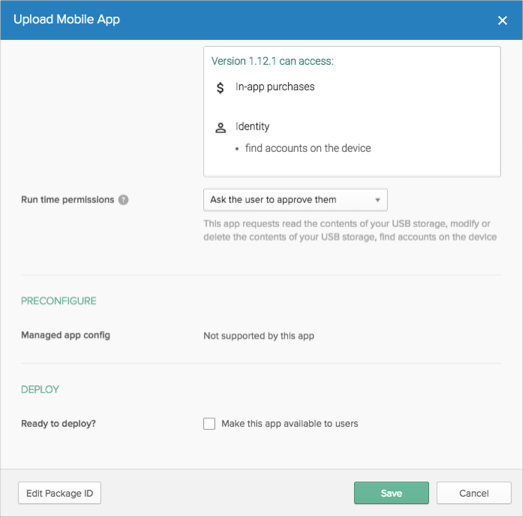Click find accounts on the device item
The height and width of the screenshot is (517, 523).
(x=308, y=148)
